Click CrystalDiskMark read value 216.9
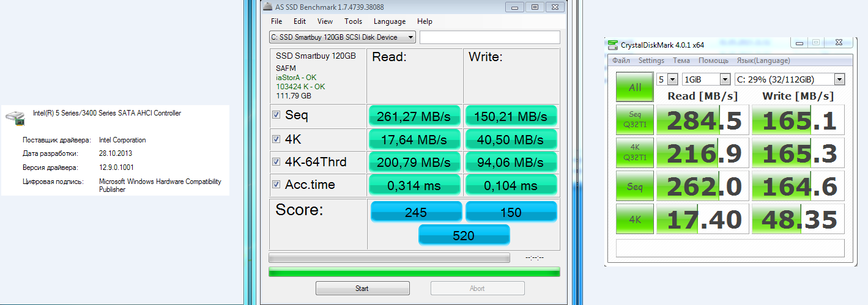The height and width of the screenshot is (305, 868). (702, 153)
